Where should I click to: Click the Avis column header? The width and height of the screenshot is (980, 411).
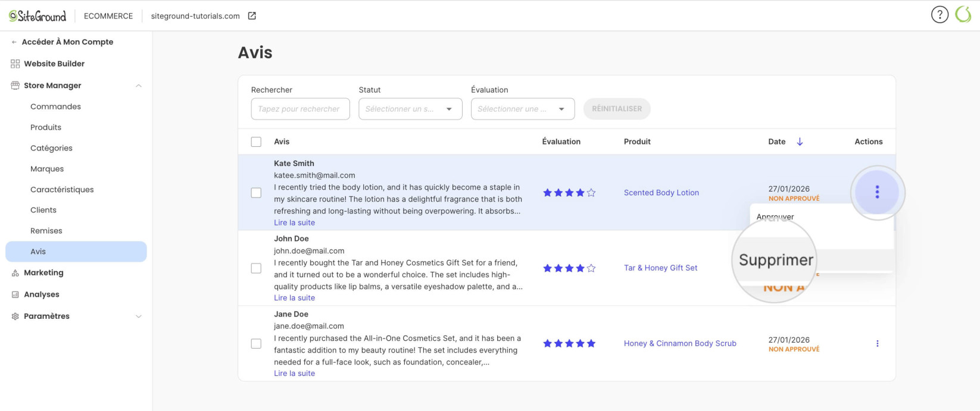click(282, 142)
